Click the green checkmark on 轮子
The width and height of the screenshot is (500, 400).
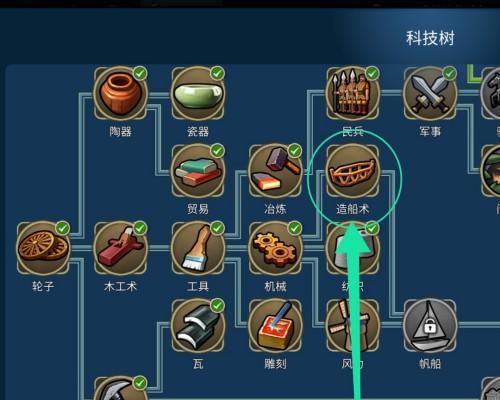coord(62,228)
